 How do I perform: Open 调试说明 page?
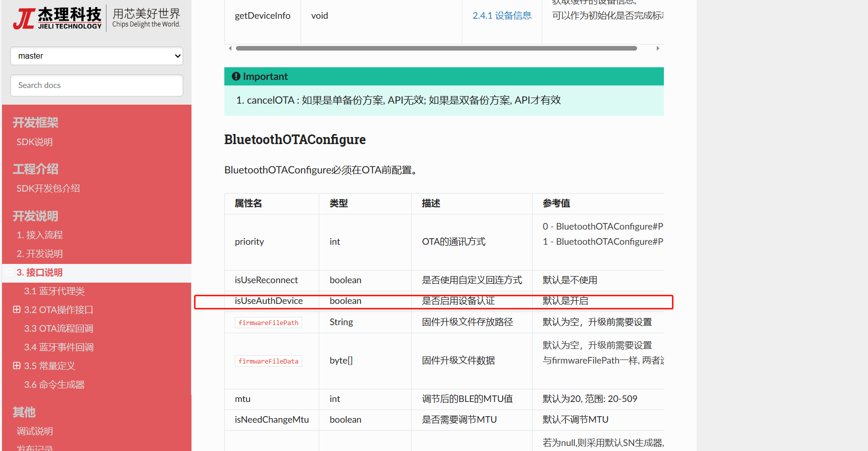point(34,431)
